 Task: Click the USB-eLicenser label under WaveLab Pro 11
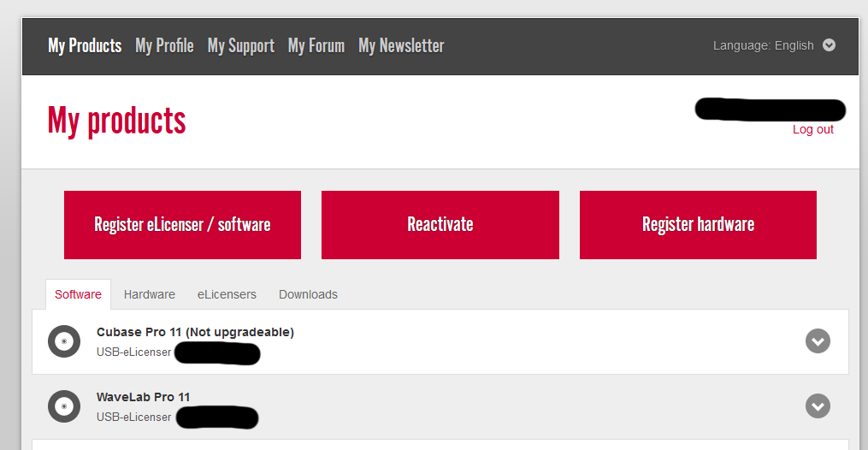coord(134,417)
